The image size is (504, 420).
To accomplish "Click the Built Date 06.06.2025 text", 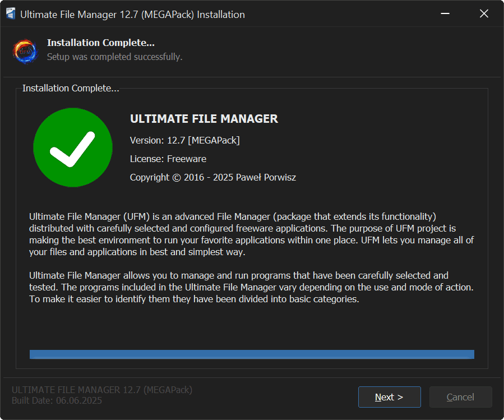I will [57, 400].
